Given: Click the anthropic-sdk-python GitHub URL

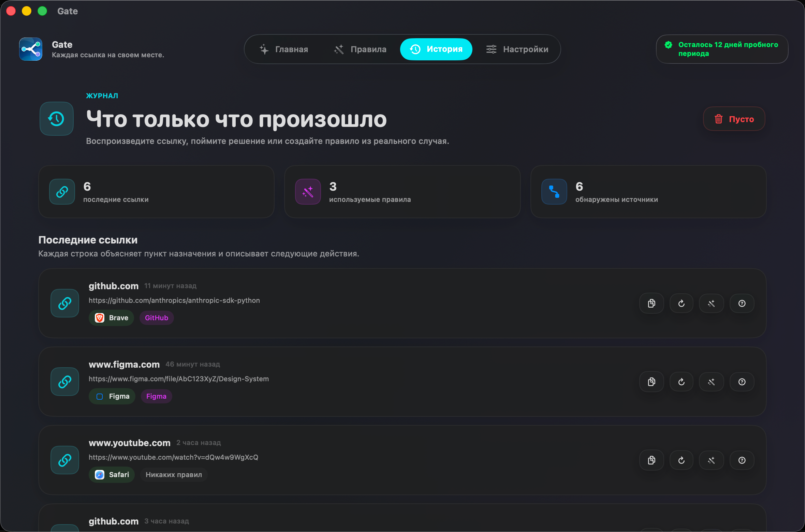Looking at the screenshot, I should (x=174, y=300).
